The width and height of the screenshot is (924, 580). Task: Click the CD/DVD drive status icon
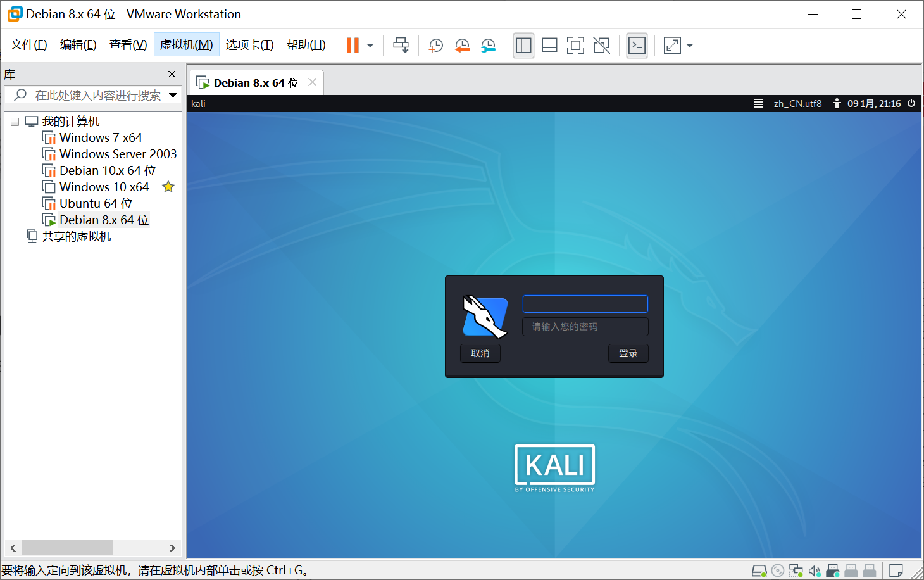778,571
